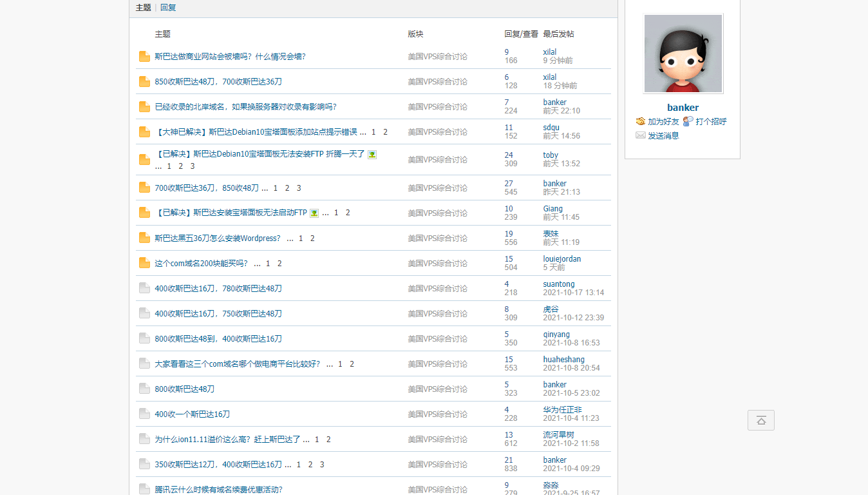Open thread 400收一个斯巴达16刀

tap(192, 414)
